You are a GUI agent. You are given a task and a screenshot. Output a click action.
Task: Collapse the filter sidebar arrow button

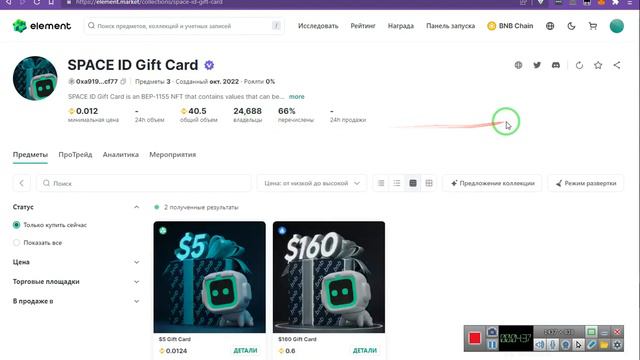tap(22, 183)
